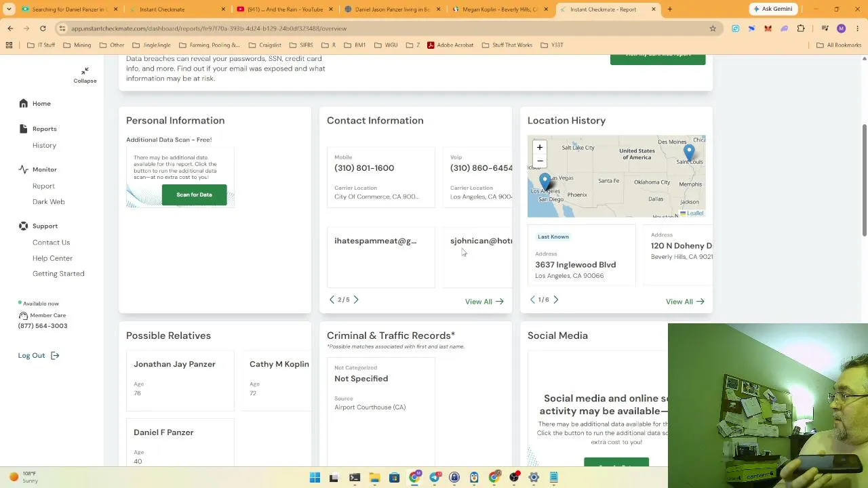Open the terminal from the taskbar
Screen dimensions: 868x488
pyautogui.click(x=355, y=478)
